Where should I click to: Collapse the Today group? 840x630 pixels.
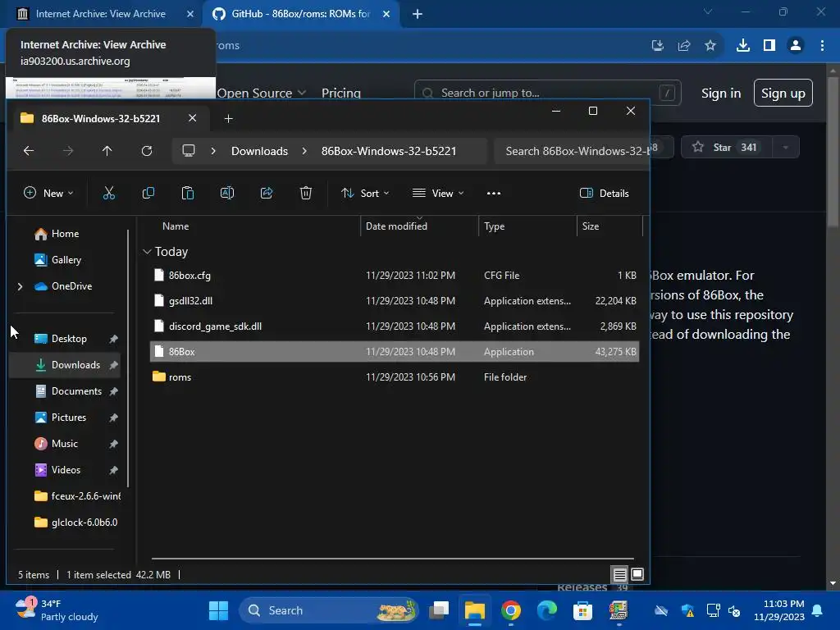(x=147, y=252)
